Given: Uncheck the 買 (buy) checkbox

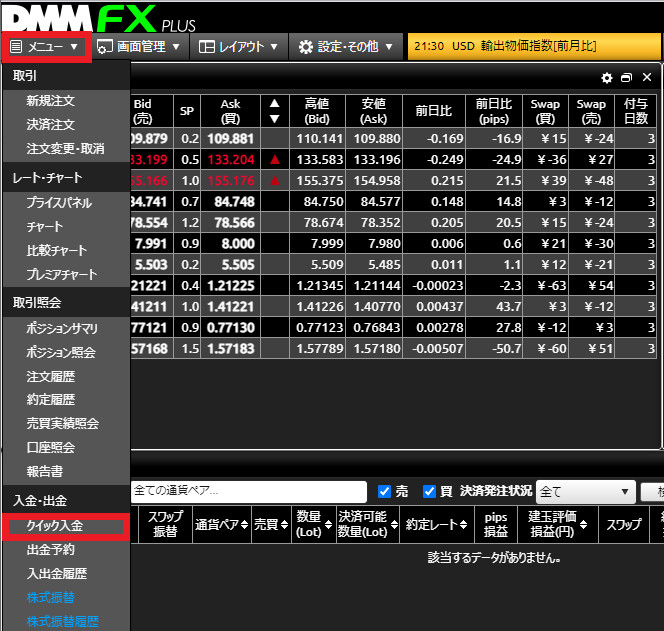Looking at the screenshot, I should pyautogui.click(x=430, y=491).
